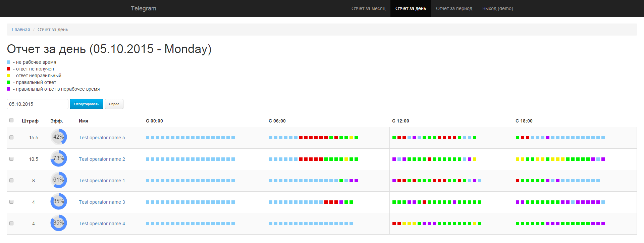Go to Главная breadcrumb link

point(21,30)
